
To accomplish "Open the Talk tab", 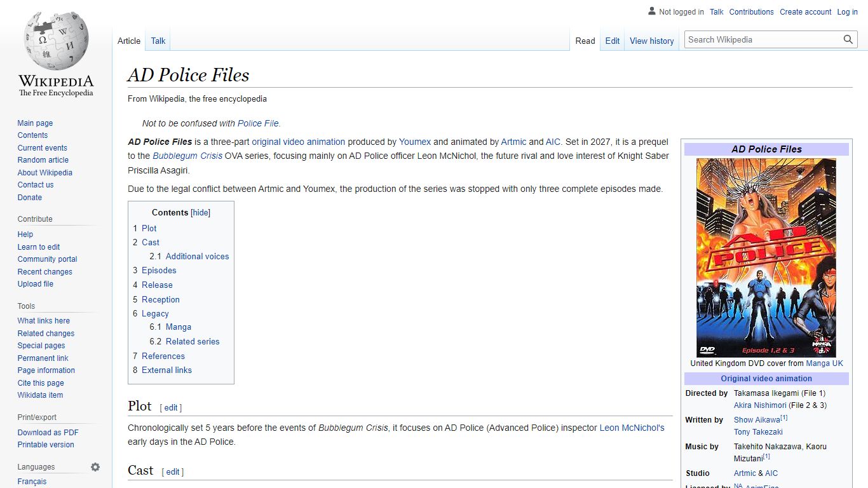I will (158, 41).
